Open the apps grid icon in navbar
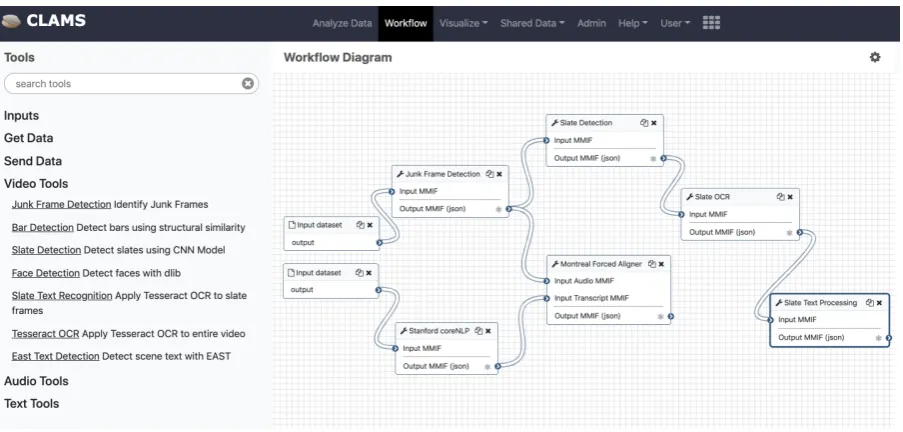 point(712,23)
